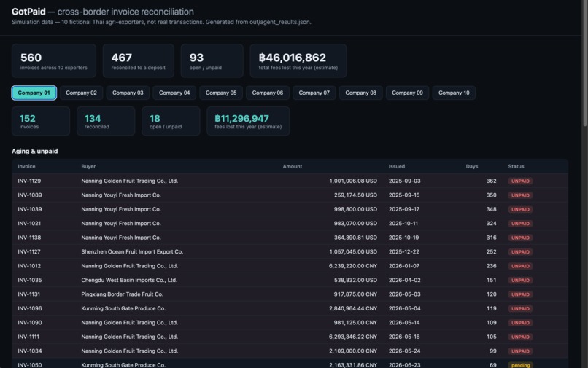Open the Company 03 tab
This screenshot has width=588, height=368.
128,93
